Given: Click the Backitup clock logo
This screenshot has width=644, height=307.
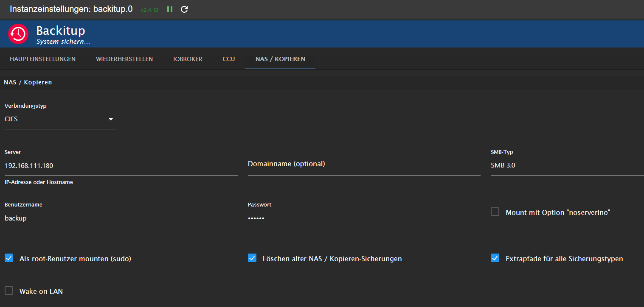Looking at the screenshot, I should coord(18,34).
